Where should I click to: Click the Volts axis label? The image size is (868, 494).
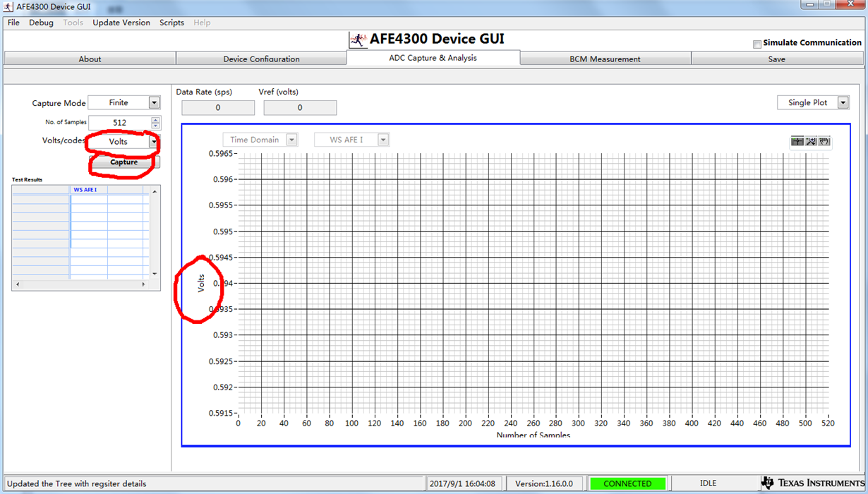[x=201, y=284]
